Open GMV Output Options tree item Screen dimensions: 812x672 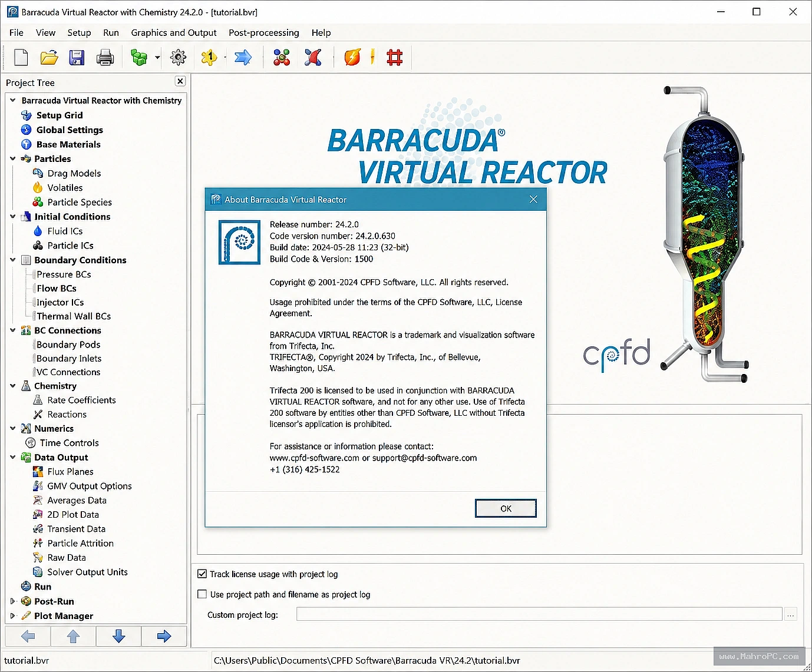coord(89,486)
